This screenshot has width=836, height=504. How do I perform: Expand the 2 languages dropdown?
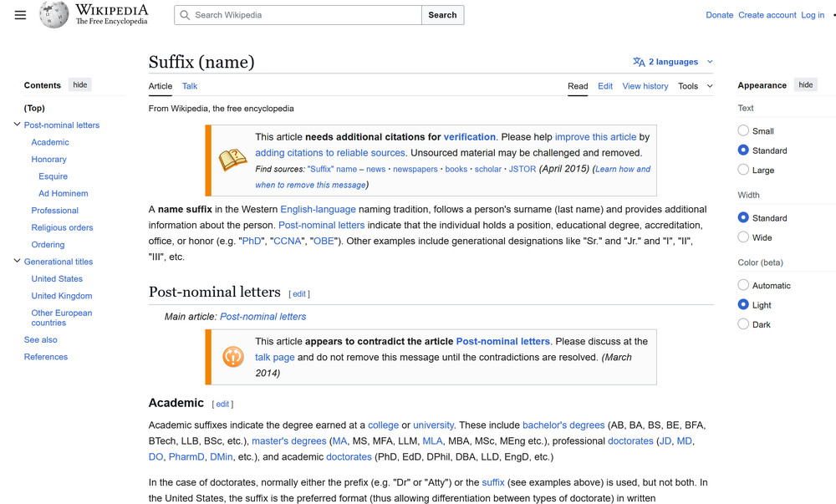(710, 62)
